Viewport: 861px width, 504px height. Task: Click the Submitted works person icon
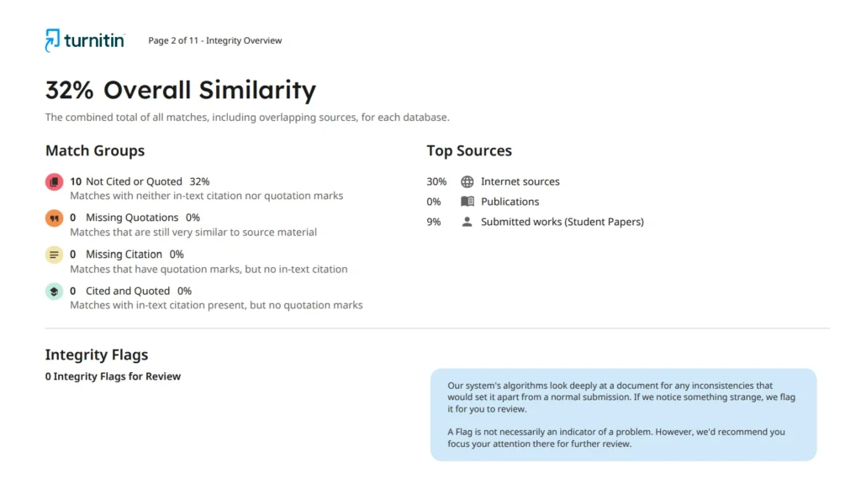coord(467,222)
